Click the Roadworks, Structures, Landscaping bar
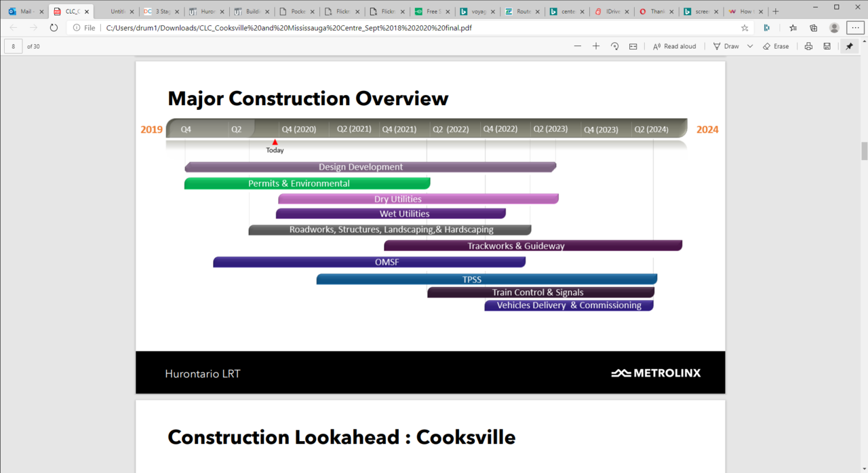Screen dimensions: 868x473 click(390, 230)
